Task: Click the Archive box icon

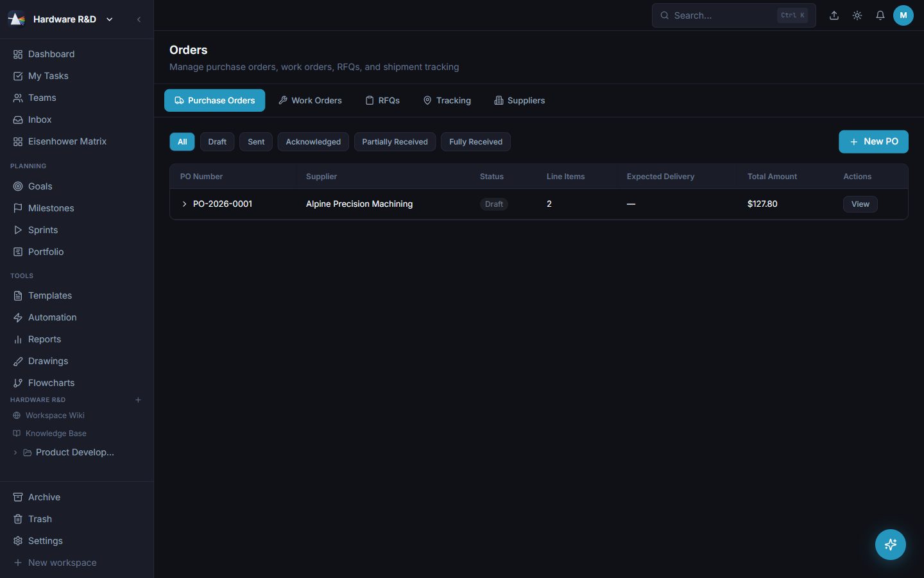Action: pos(18,497)
